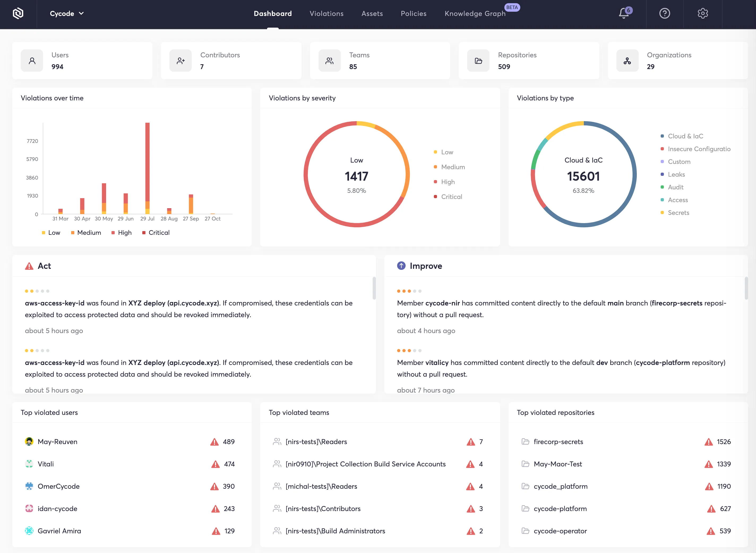Click the Low legend color dot in severity chart
756x553 pixels.
435,152
